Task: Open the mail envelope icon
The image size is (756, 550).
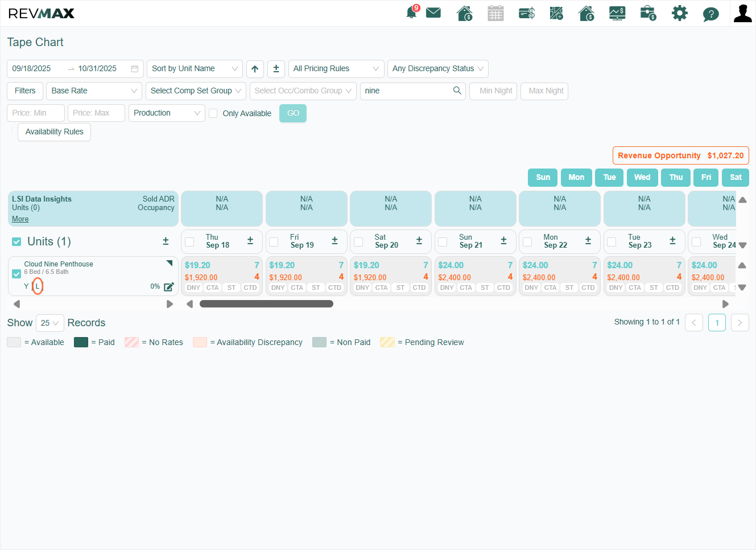Action: click(433, 13)
